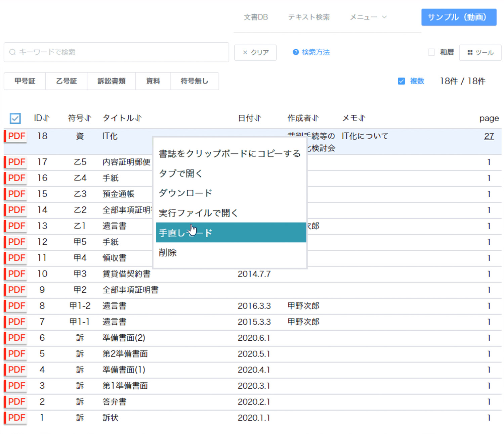The width and height of the screenshot is (504, 434).
Task: Click the サンプル（動画） button
Action: [459, 17]
